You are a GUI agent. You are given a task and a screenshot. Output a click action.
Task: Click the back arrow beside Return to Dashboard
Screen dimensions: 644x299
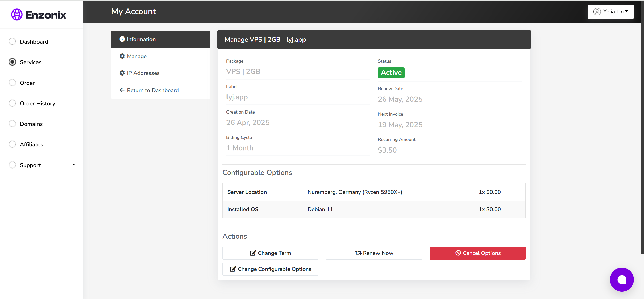coord(122,90)
